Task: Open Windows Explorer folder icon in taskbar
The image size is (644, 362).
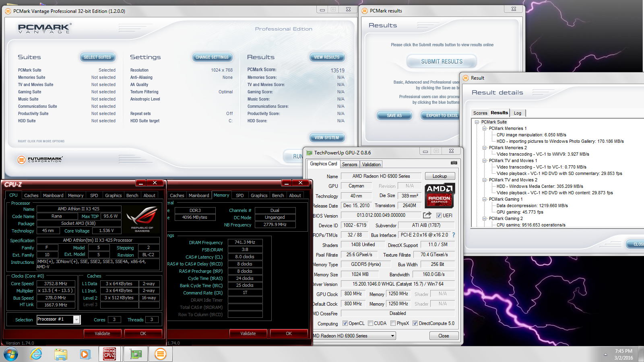Action: pos(61,354)
